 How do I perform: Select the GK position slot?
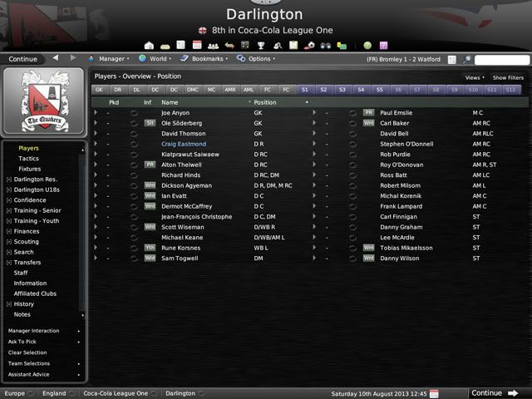point(99,90)
